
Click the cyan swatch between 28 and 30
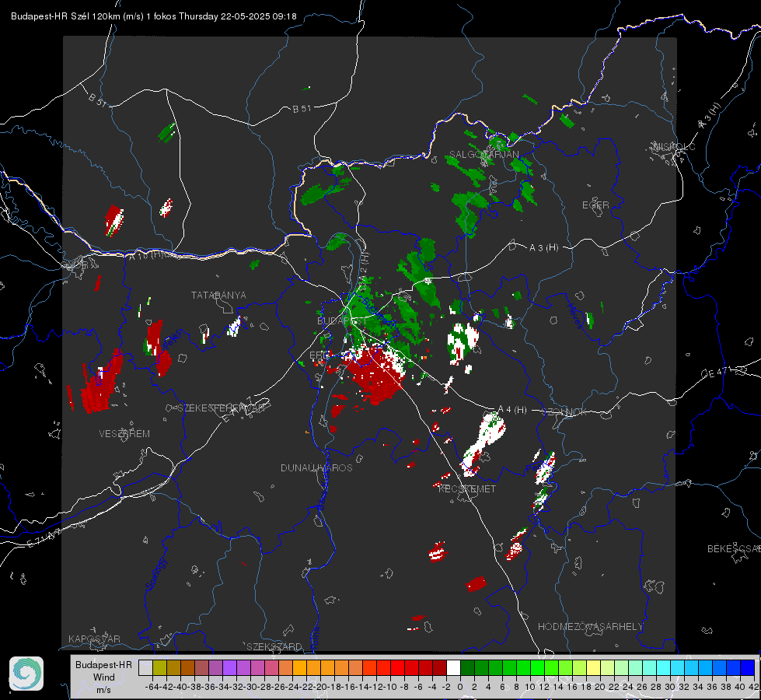pyautogui.click(x=664, y=667)
